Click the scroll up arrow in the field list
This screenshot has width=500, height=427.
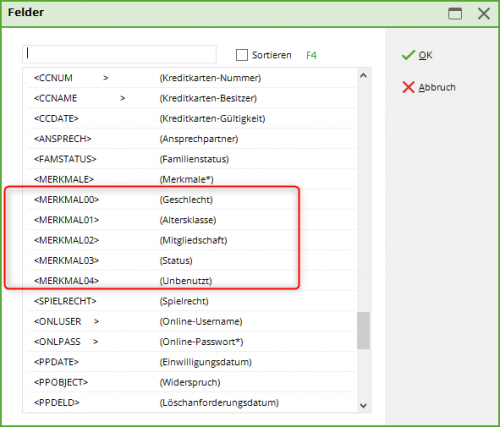[x=363, y=76]
